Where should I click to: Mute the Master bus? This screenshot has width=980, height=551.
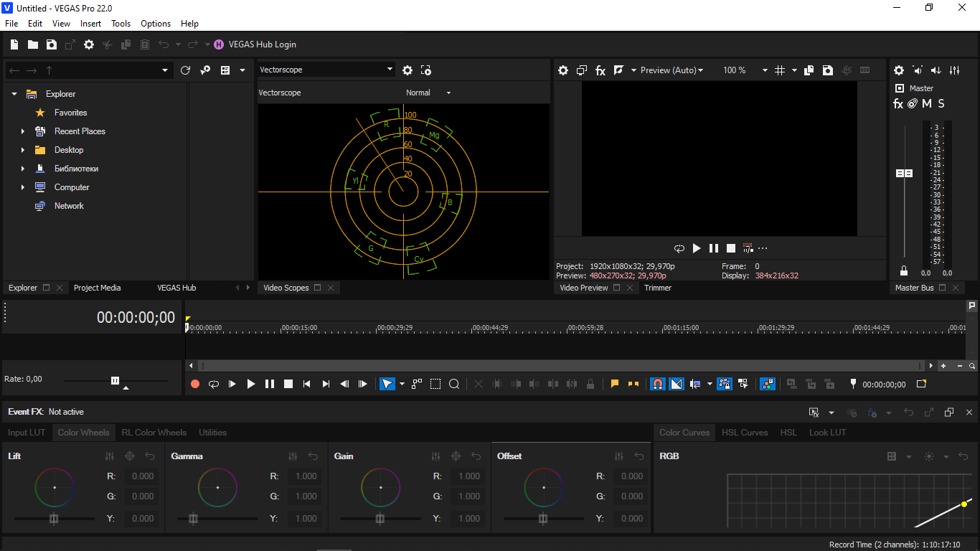point(927,103)
